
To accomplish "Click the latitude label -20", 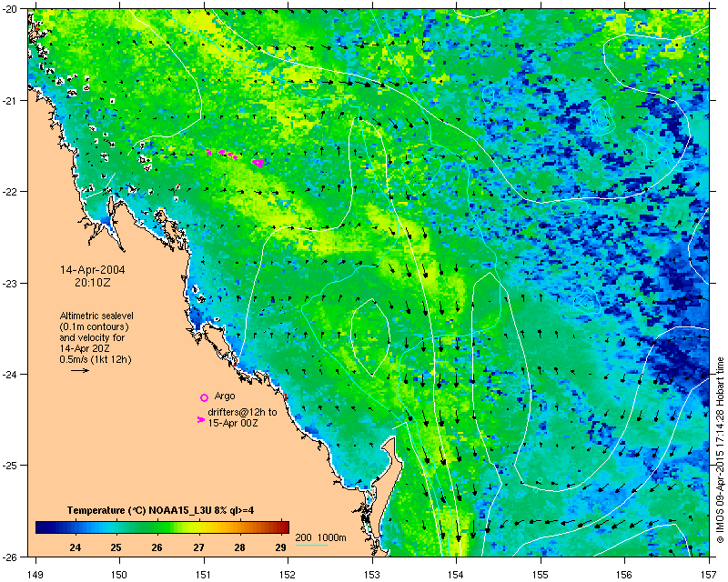I will (12, 9).
